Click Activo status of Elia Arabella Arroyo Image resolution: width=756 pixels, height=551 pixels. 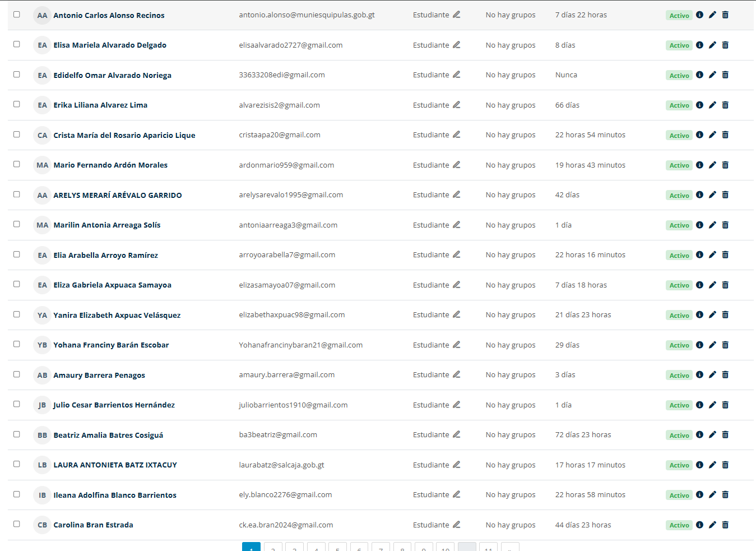[x=679, y=255]
